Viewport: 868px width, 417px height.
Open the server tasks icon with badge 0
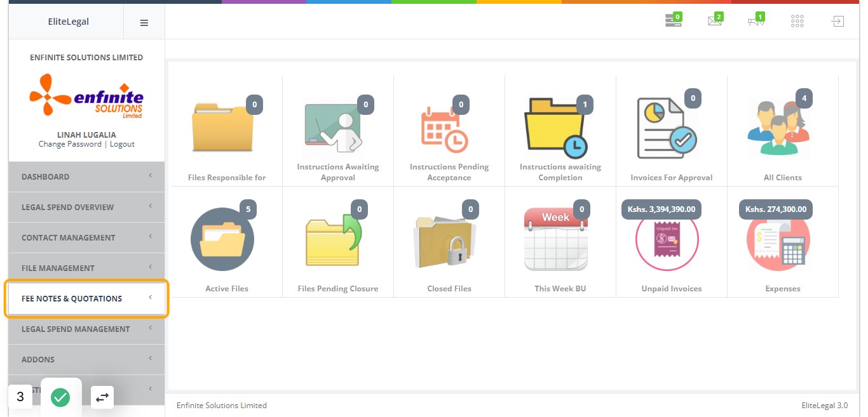tap(673, 21)
